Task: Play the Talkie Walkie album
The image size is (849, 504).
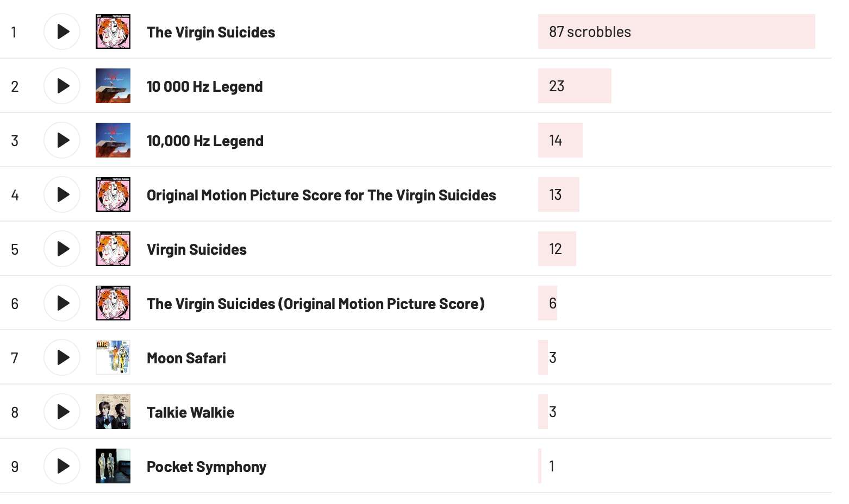Action: point(62,412)
